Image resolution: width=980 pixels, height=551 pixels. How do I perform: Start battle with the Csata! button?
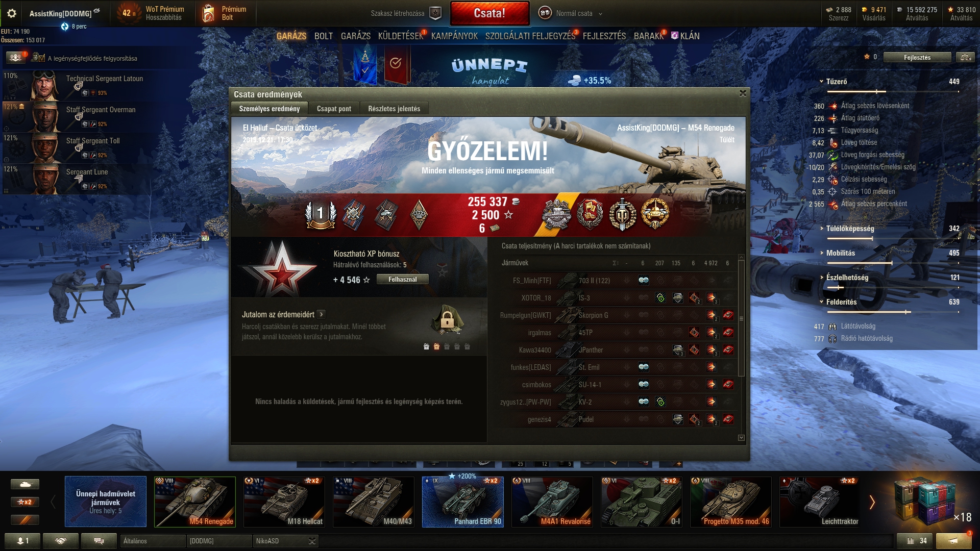click(489, 13)
